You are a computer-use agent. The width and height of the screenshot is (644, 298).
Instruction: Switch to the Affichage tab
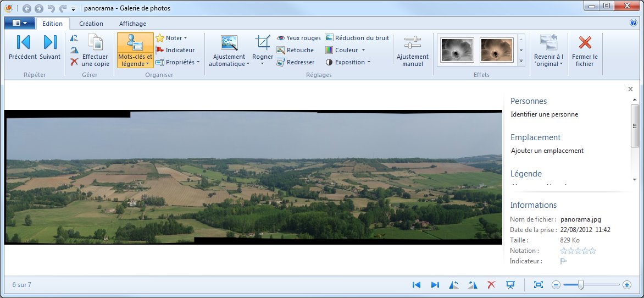[x=132, y=24]
